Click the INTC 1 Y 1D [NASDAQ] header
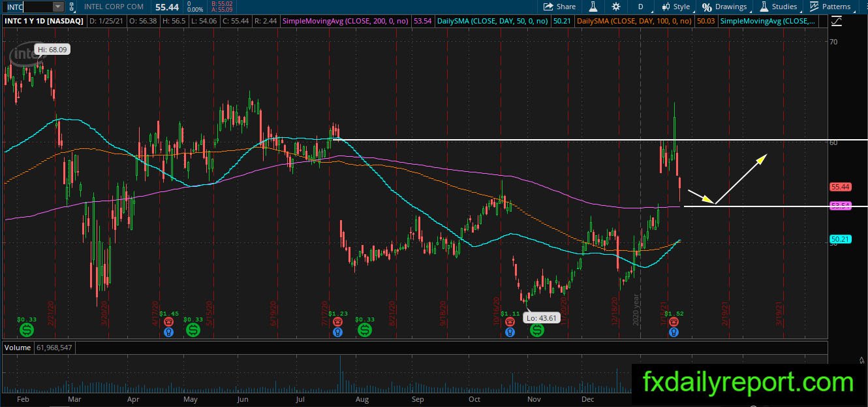The width and height of the screenshot is (868, 407). point(44,21)
